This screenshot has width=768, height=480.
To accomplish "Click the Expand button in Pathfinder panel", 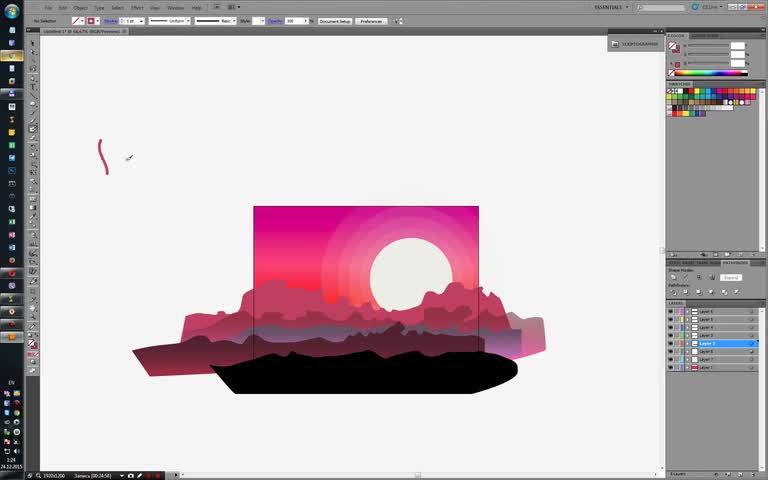I will pyautogui.click(x=730, y=277).
